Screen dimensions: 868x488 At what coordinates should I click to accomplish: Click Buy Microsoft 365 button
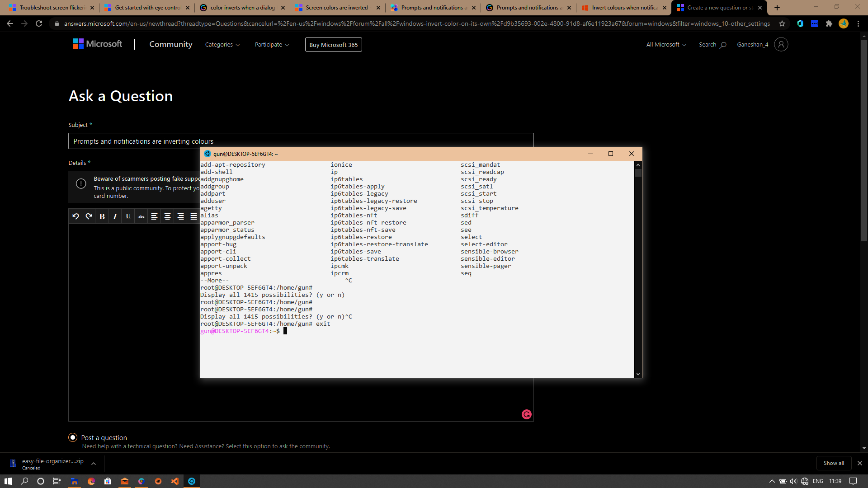click(x=334, y=45)
